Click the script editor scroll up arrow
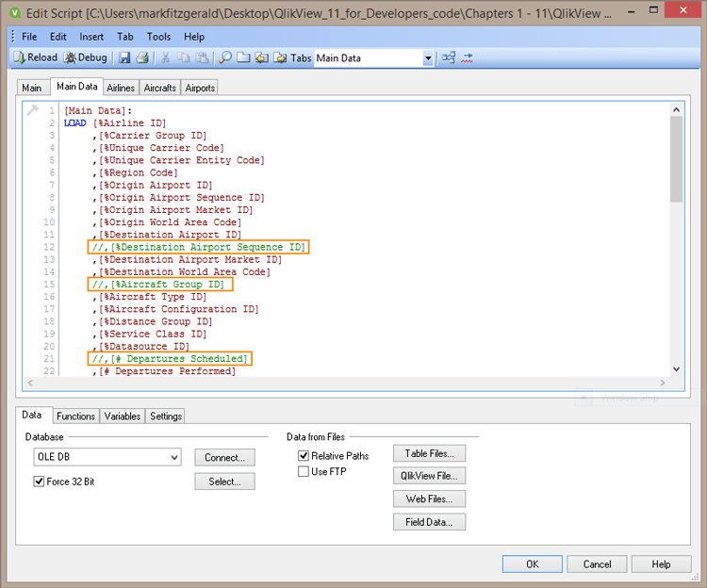Viewport: 707px width, 588px height. [x=676, y=109]
